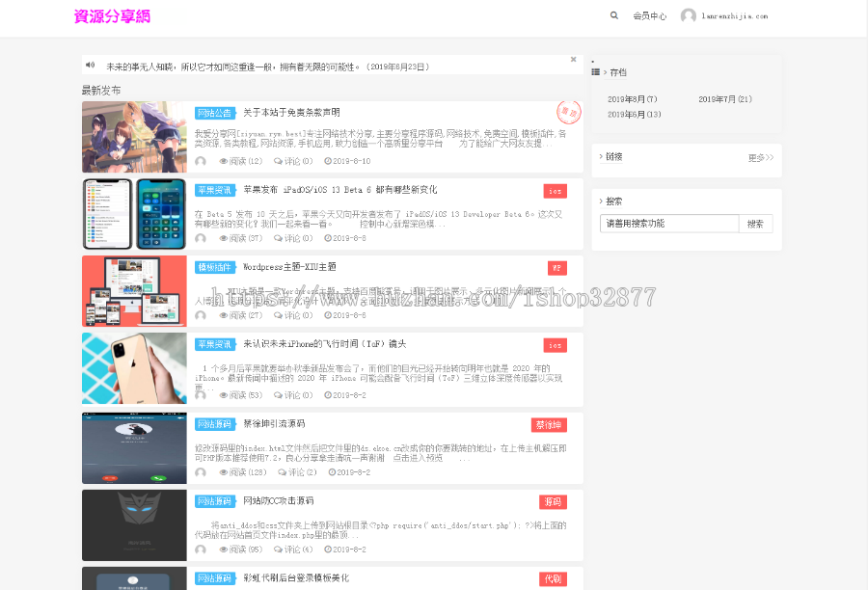
Task: Click 网站源码 tag on 彩虹代刷 post
Action: point(215,578)
